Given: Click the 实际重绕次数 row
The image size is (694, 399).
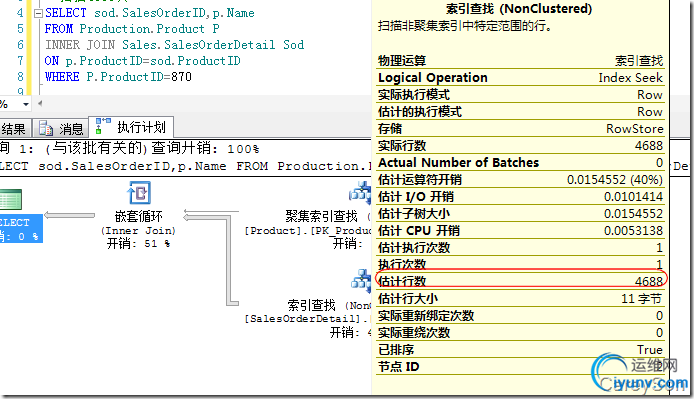Looking at the screenshot, I should (520, 332).
